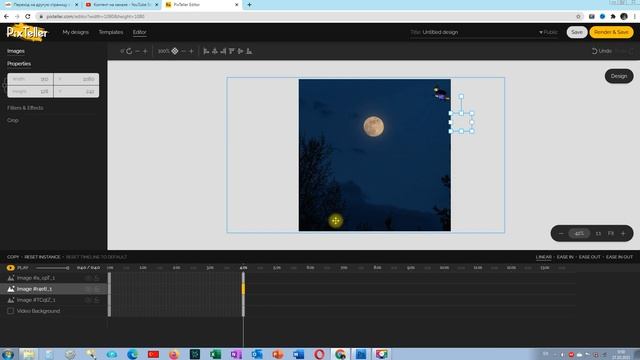The image size is (640, 360).
Task: Select the Editor nav item
Action: [x=139, y=32]
